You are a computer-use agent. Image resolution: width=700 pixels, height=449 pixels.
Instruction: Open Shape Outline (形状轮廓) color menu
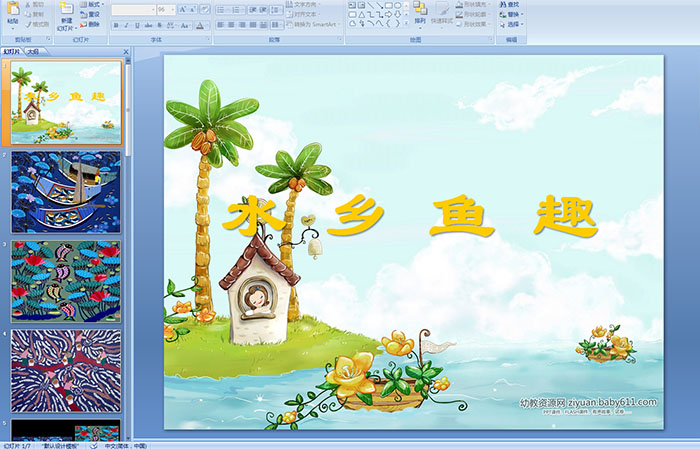(x=474, y=14)
